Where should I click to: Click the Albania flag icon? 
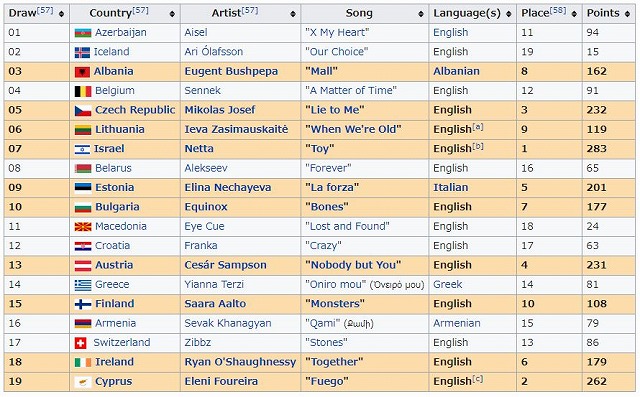82,72
